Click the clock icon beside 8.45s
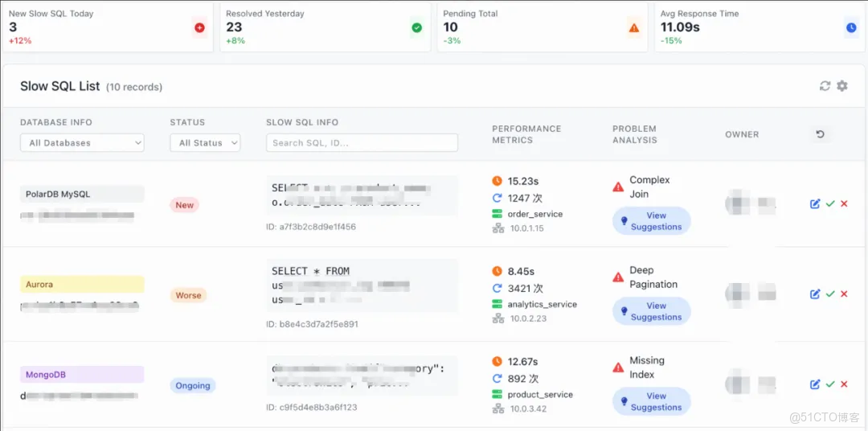868x431 pixels. tap(497, 272)
